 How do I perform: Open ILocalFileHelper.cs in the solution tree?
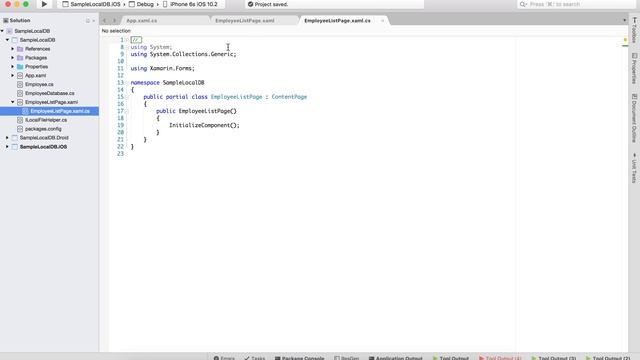pos(46,120)
